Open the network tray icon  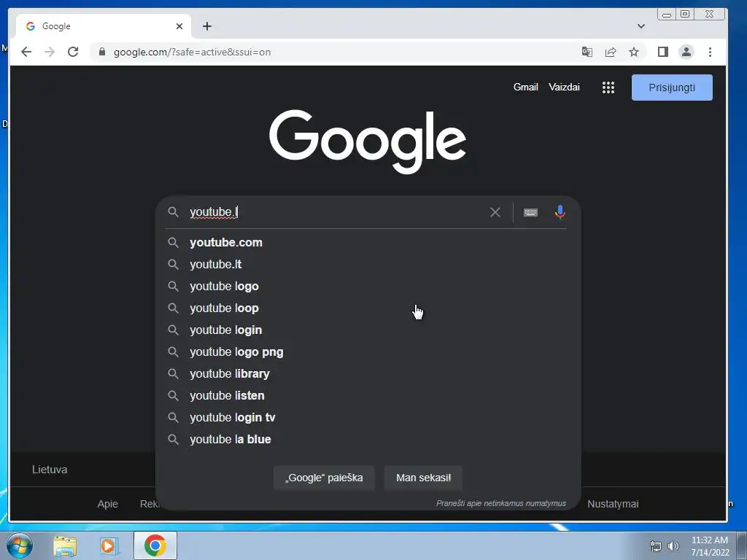656,546
